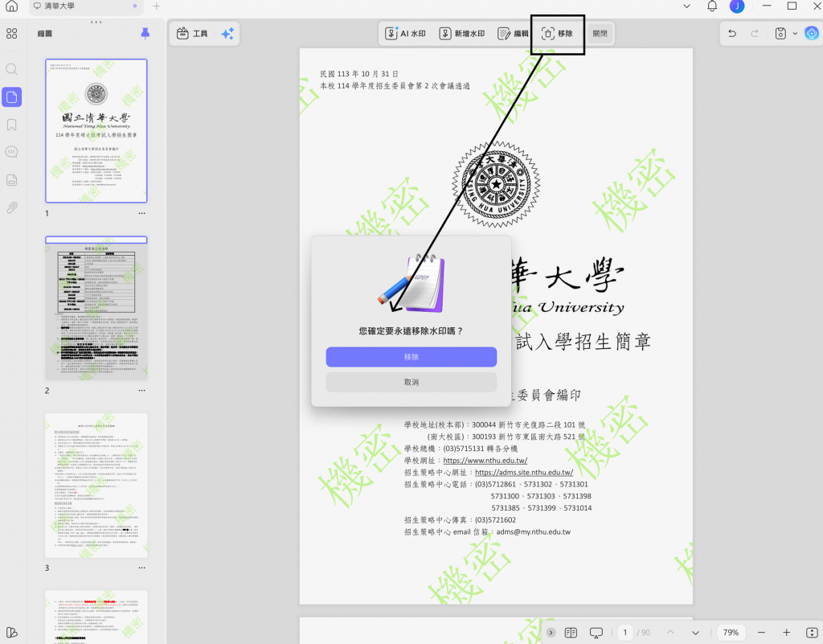Click 關閉 close watermark toolbar button
The image size is (823, 644).
(600, 34)
